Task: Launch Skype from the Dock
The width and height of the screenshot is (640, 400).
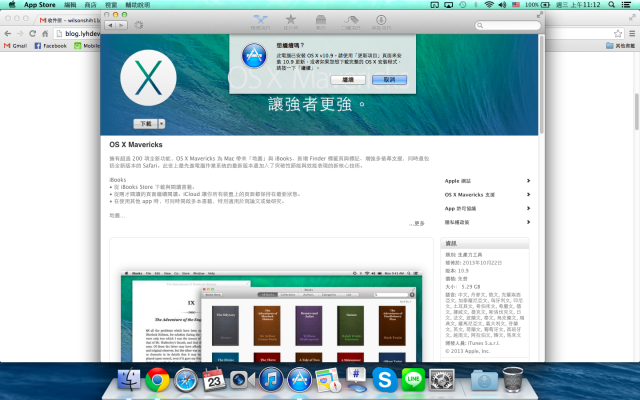Action: point(384,380)
